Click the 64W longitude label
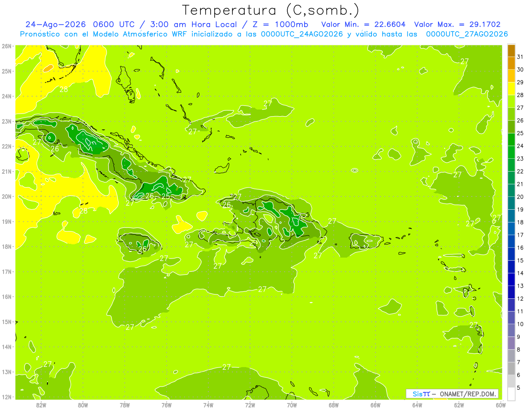532x411 pixels. tap(417, 405)
